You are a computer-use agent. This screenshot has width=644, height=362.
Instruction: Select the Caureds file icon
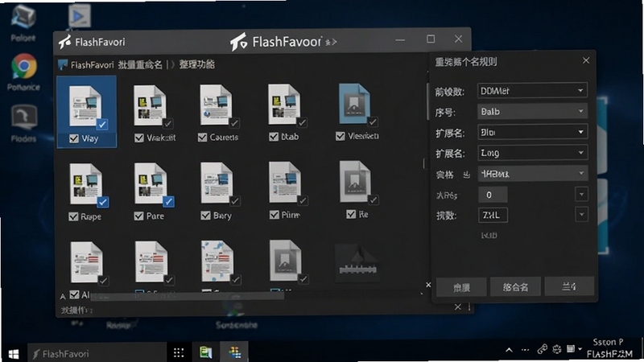coord(216,105)
